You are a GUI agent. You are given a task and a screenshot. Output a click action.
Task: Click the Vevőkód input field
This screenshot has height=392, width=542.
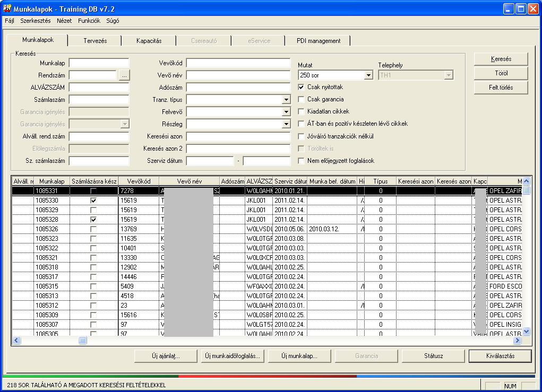[238, 63]
